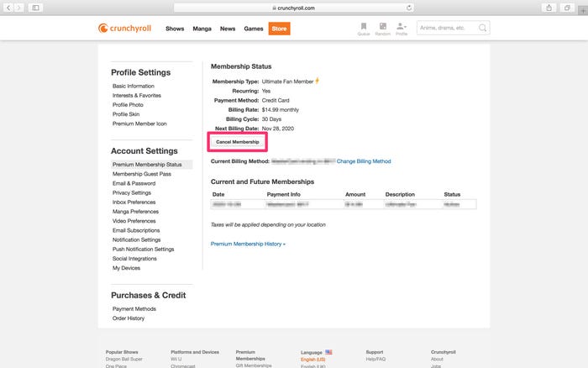This screenshot has height=368, width=588.
Task: Click the Crunchyroll logo
Action: tap(126, 29)
